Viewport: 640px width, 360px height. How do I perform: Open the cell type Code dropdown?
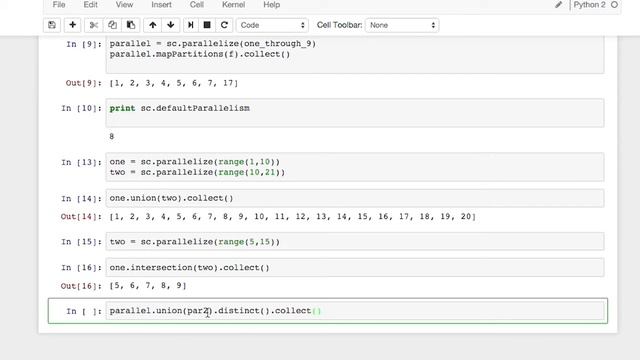pos(272,25)
